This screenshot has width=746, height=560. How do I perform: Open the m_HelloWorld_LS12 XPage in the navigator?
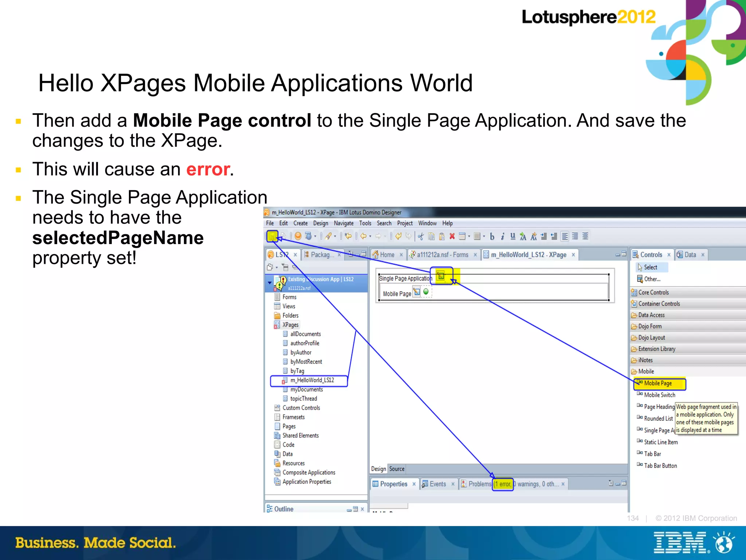[312, 380]
